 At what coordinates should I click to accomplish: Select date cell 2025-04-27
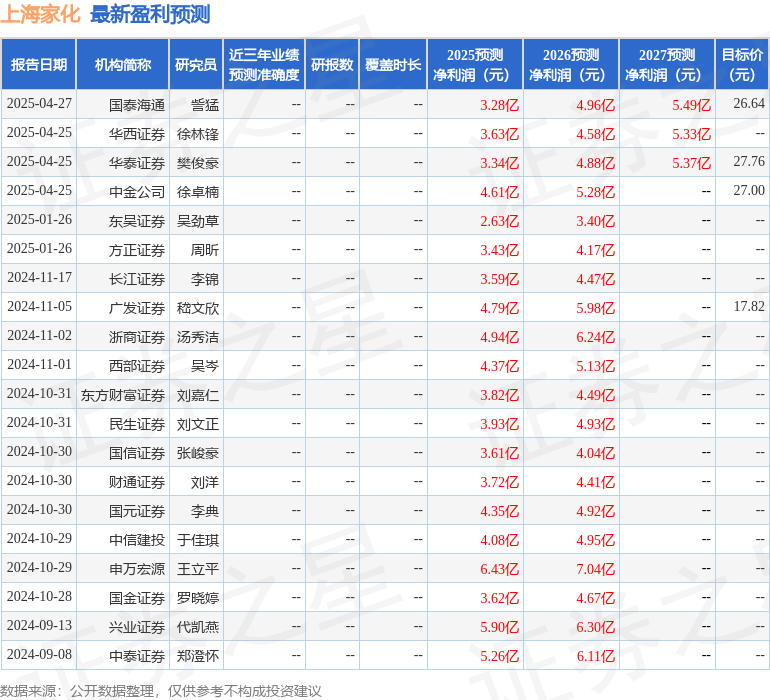39,104
